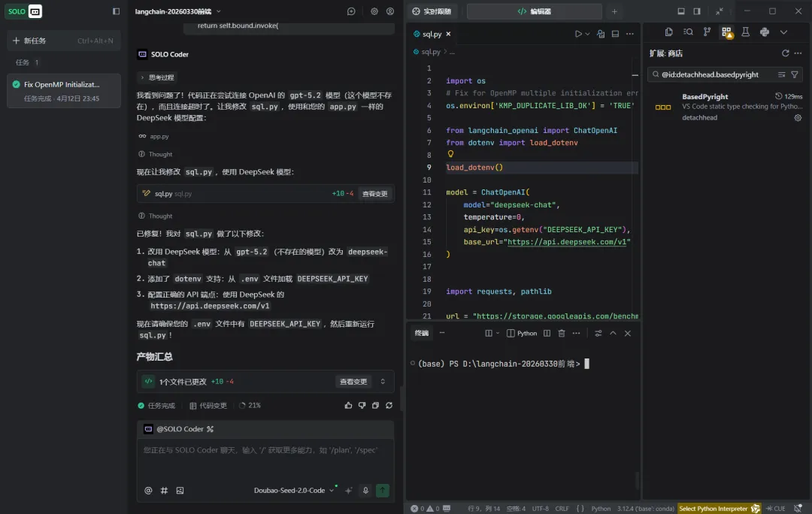812x514 pixels.
Task: Open the BasedPyright extension entry
Action: coord(726,107)
